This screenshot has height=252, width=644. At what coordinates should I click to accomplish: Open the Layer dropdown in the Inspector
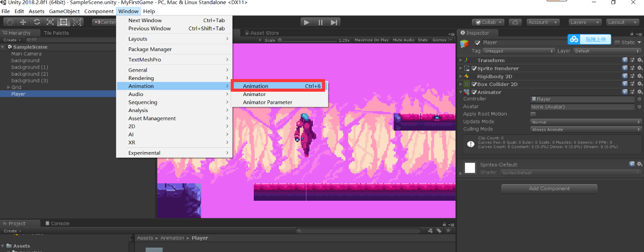click(606, 51)
